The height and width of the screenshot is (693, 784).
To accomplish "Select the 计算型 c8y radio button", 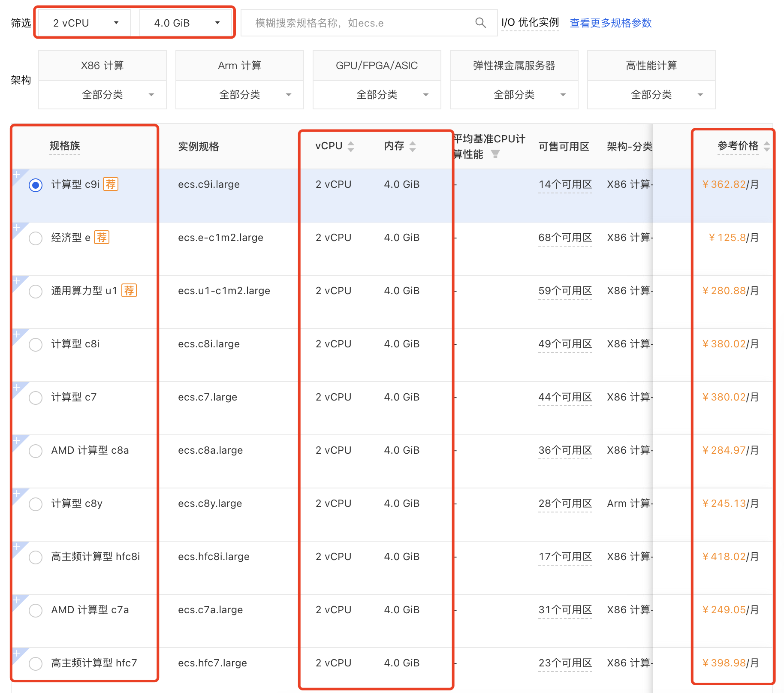I will click(x=36, y=504).
